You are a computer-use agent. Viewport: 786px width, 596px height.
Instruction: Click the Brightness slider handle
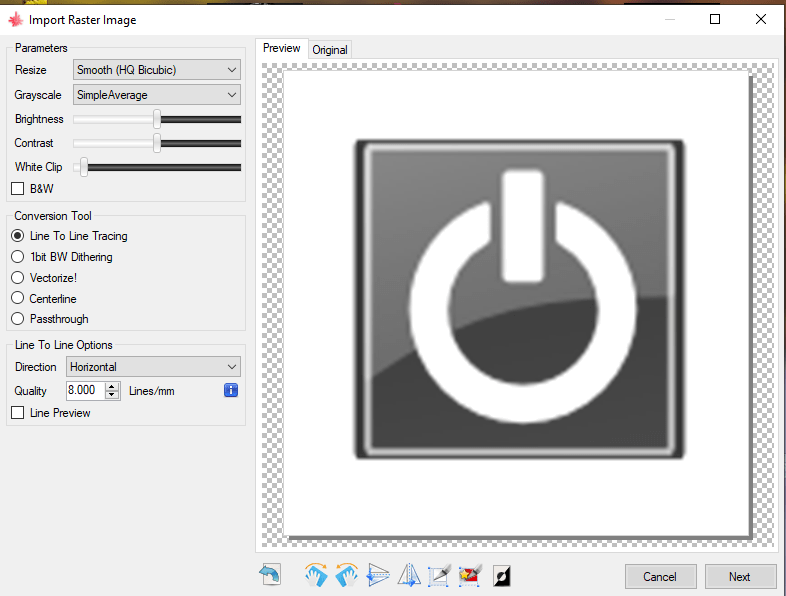[x=157, y=119]
